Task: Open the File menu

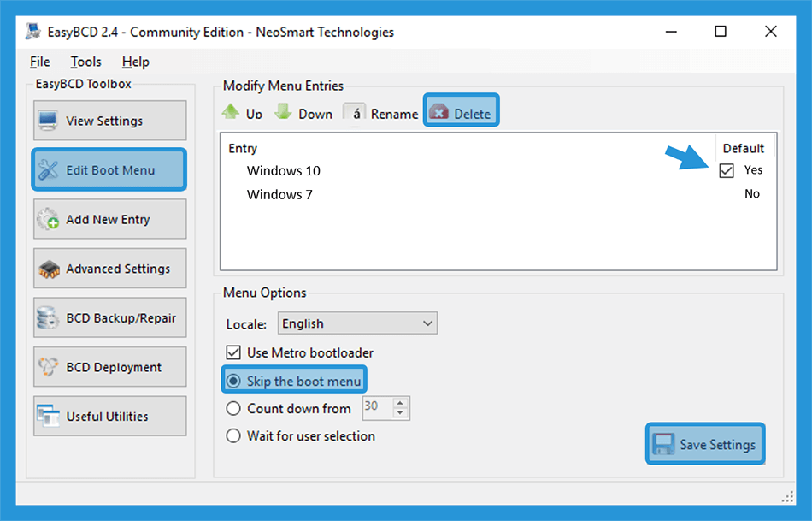Action: (x=40, y=62)
